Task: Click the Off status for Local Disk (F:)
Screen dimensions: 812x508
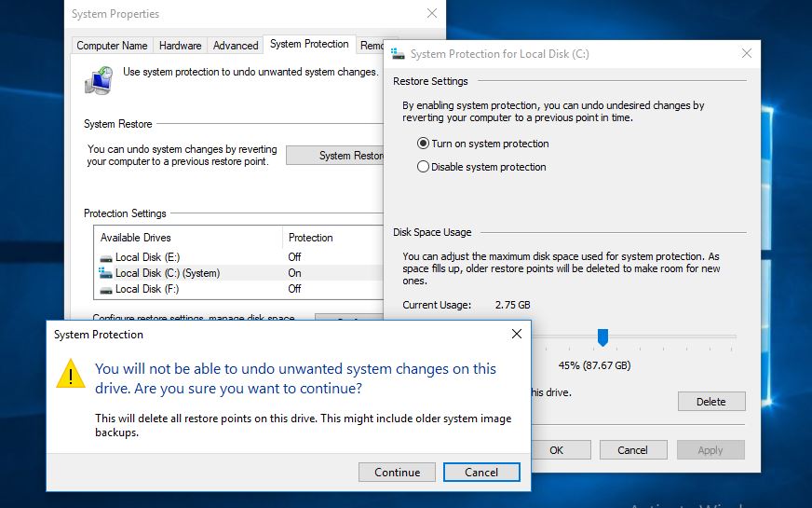Action: (x=294, y=289)
